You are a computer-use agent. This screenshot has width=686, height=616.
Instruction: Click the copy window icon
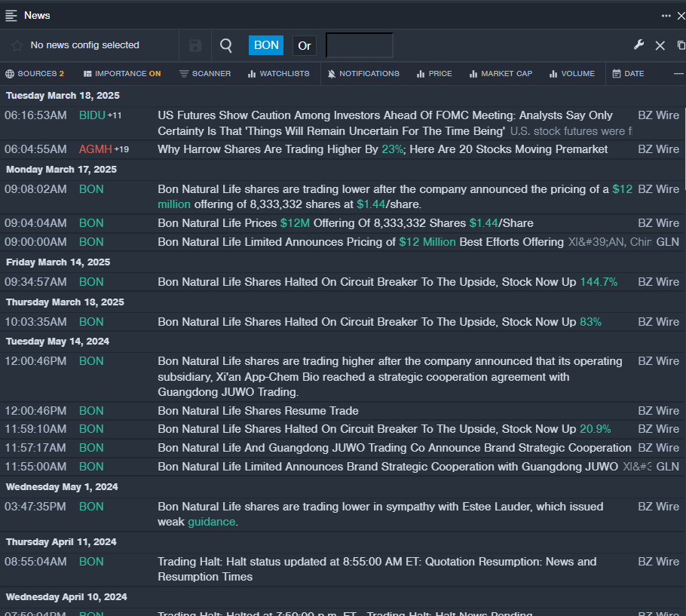[x=681, y=45]
